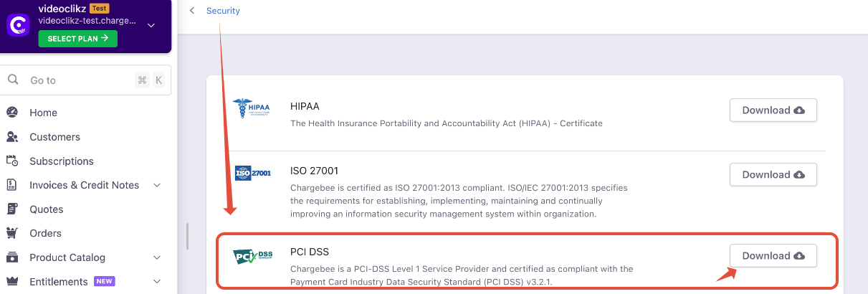This screenshot has width=868, height=294.
Task: Click the PCI DSS logo thumbnail
Action: pyautogui.click(x=253, y=255)
